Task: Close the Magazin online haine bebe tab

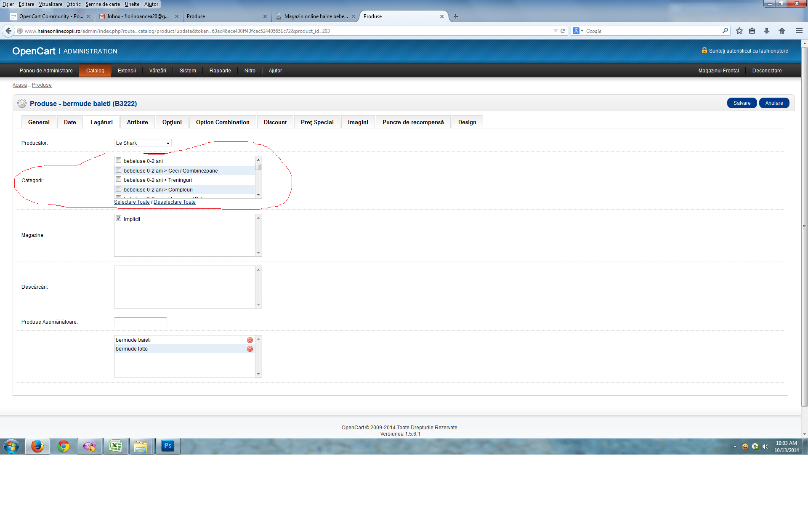Action: [x=353, y=16]
